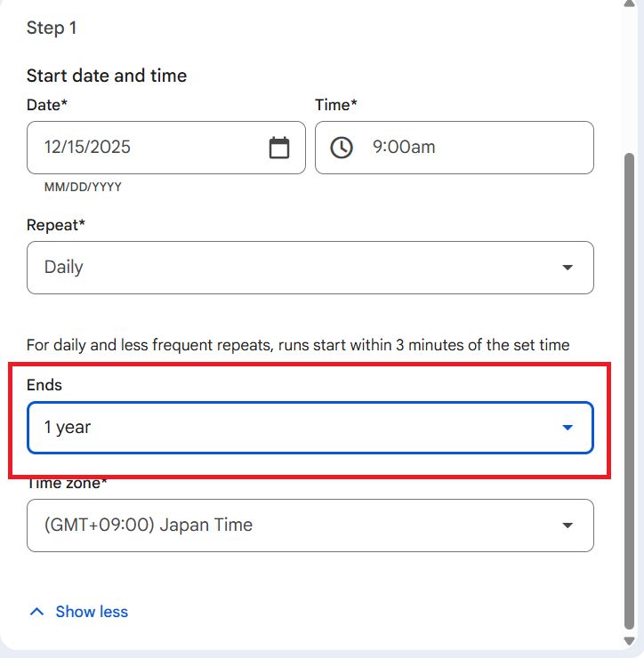Collapse options with the Show less link
The height and width of the screenshot is (658, 644).
coord(92,612)
